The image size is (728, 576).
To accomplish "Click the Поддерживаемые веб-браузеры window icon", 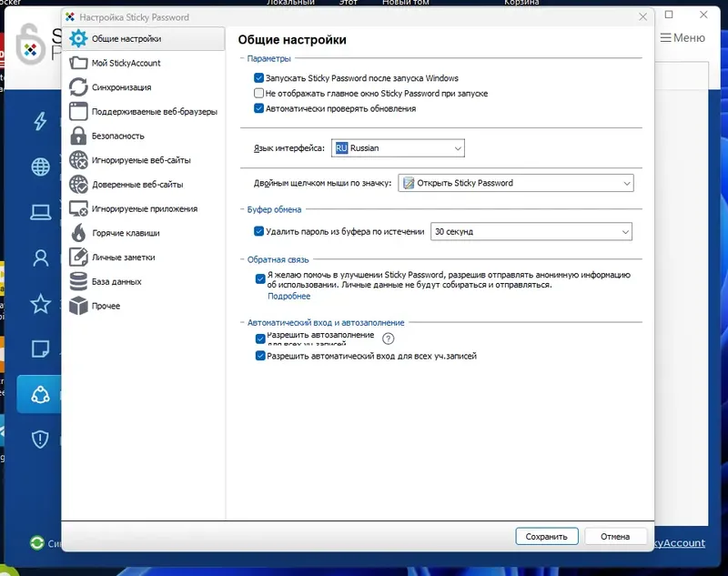I will pos(78,111).
